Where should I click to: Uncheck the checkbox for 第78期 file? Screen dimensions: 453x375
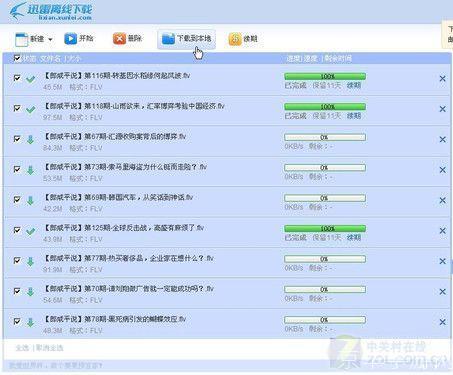(17, 321)
